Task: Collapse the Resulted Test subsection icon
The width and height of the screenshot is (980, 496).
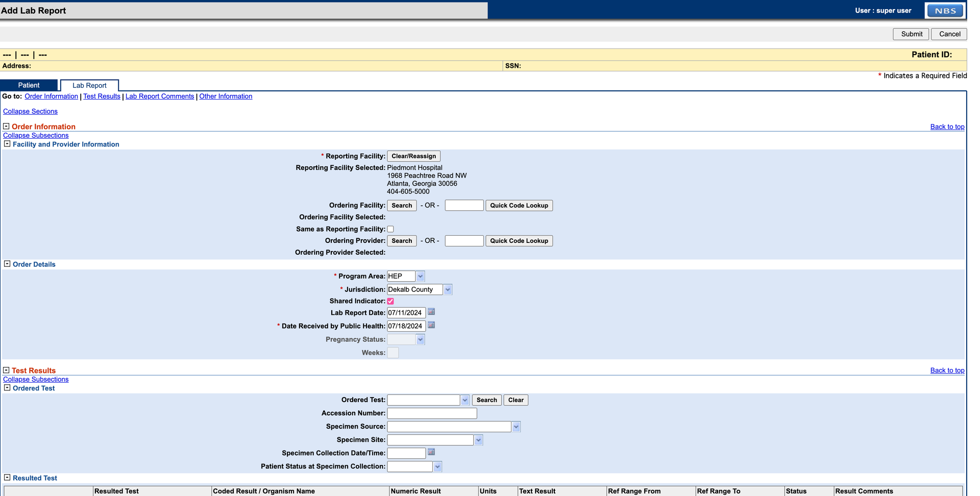Action: point(7,477)
